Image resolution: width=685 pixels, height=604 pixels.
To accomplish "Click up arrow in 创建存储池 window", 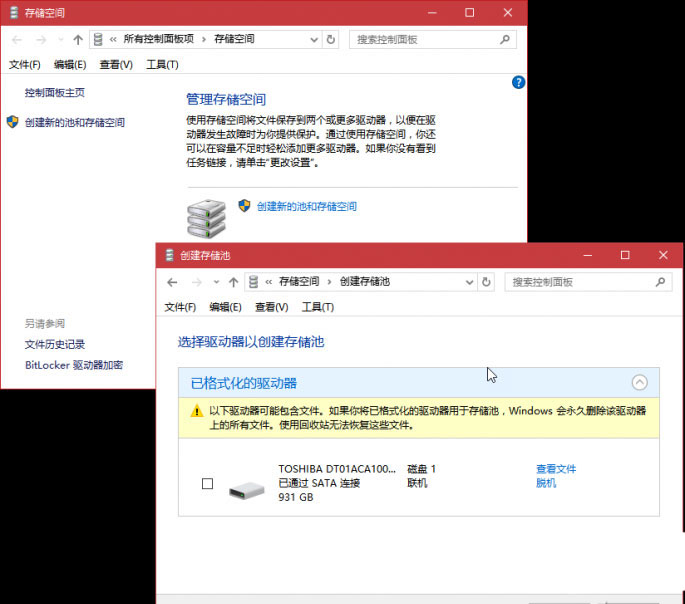I will click(233, 282).
